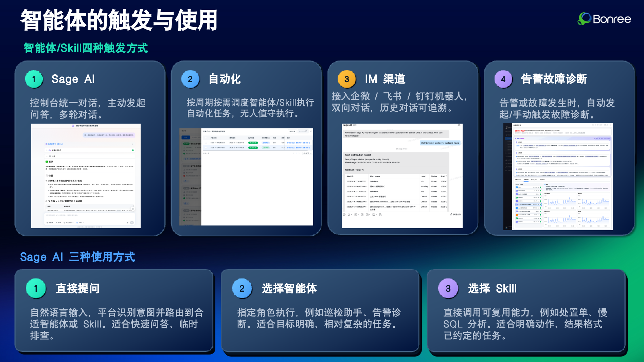Image resolution: width=644 pixels, height=362 pixels.
Task: Click the Bonree logo
Action: coord(604,19)
